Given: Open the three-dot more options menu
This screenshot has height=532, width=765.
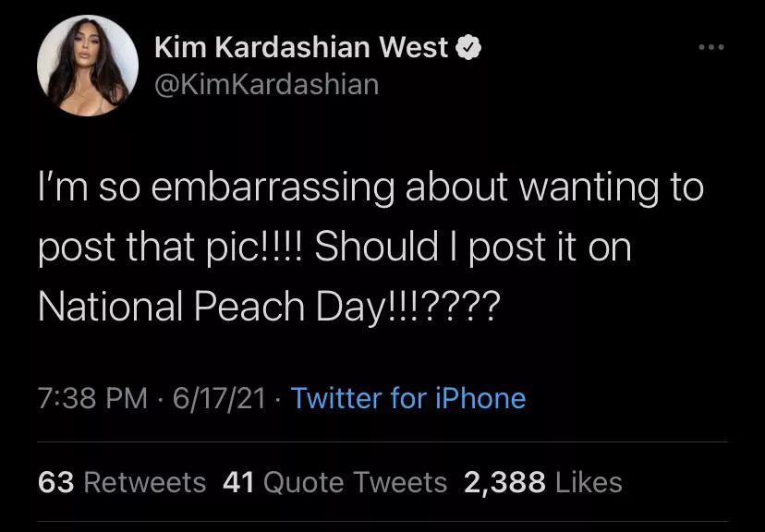Looking at the screenshot, I should point(710,46).
